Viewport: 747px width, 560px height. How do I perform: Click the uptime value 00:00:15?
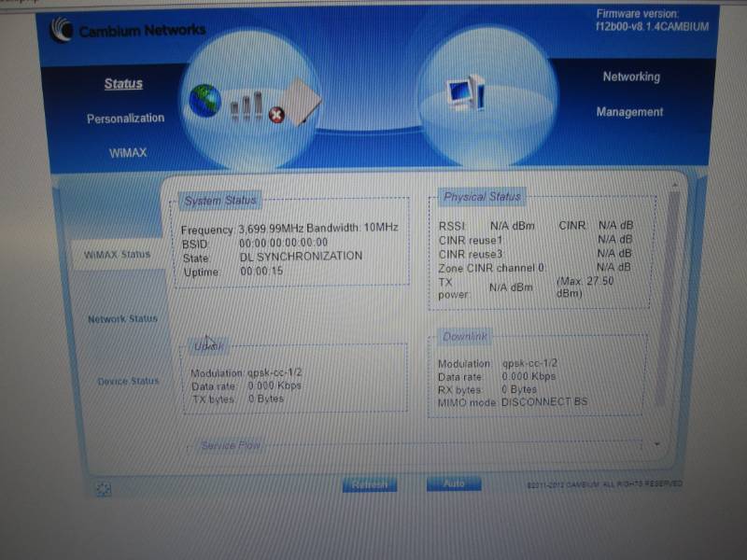click(x=261, y=271)
